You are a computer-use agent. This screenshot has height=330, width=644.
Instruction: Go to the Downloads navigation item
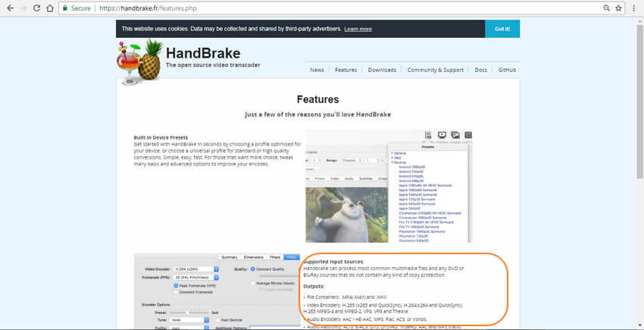382,70
